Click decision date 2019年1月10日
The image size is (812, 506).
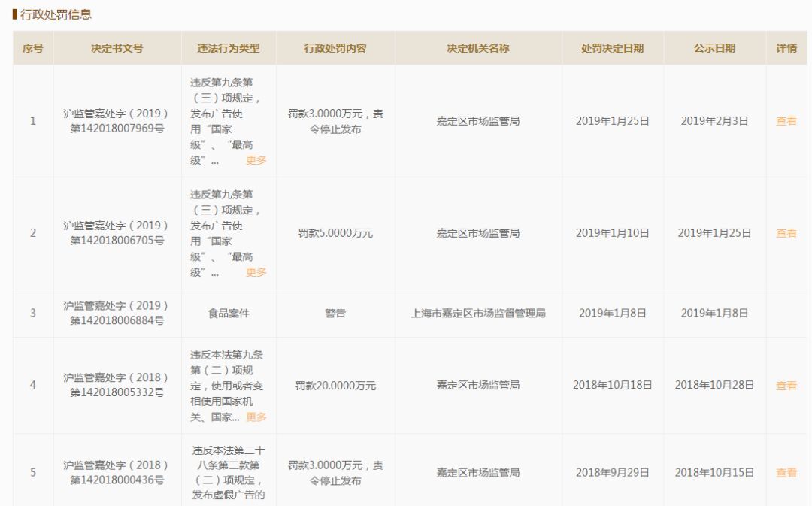point(612,233)
